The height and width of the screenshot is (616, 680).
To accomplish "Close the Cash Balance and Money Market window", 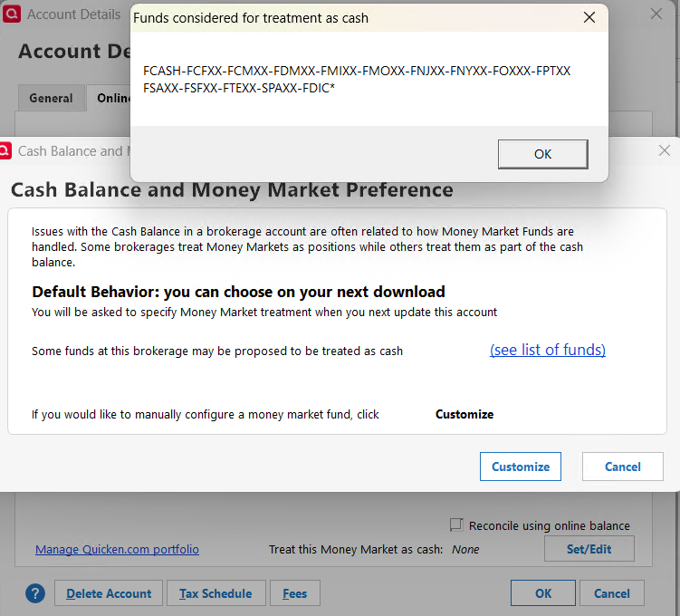I will coord(664,150).
